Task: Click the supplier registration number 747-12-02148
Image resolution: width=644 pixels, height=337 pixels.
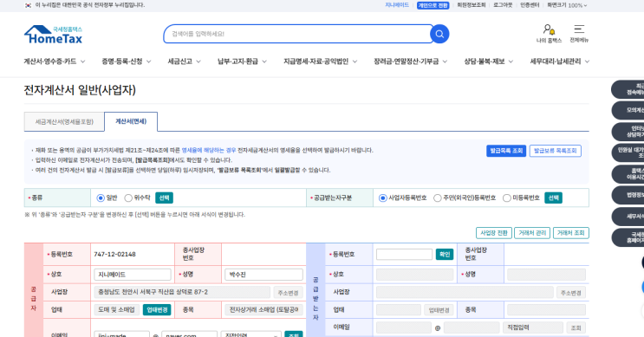Action: tap(114, 255)
